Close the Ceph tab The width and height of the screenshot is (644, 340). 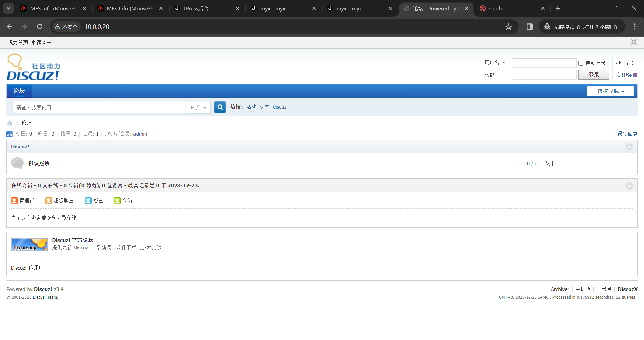coord(543,8)
